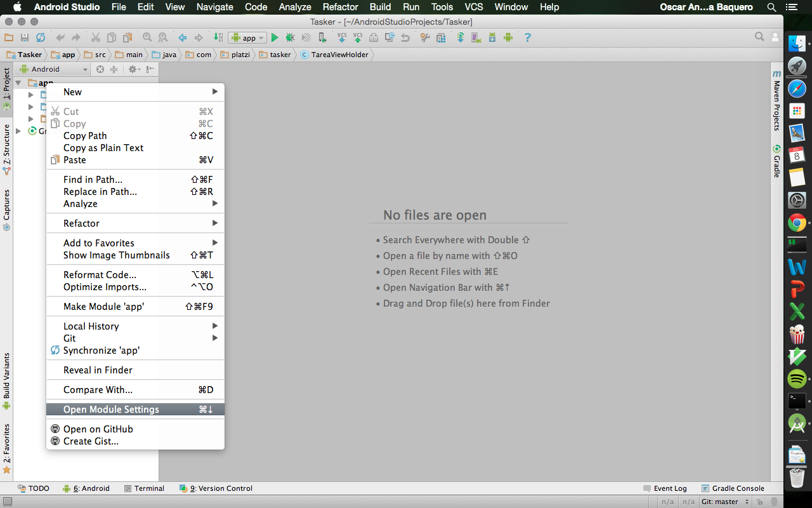Open the app run configuration dropdown
Viewport: 812px width, 508px height.
[x=248, y=37]
